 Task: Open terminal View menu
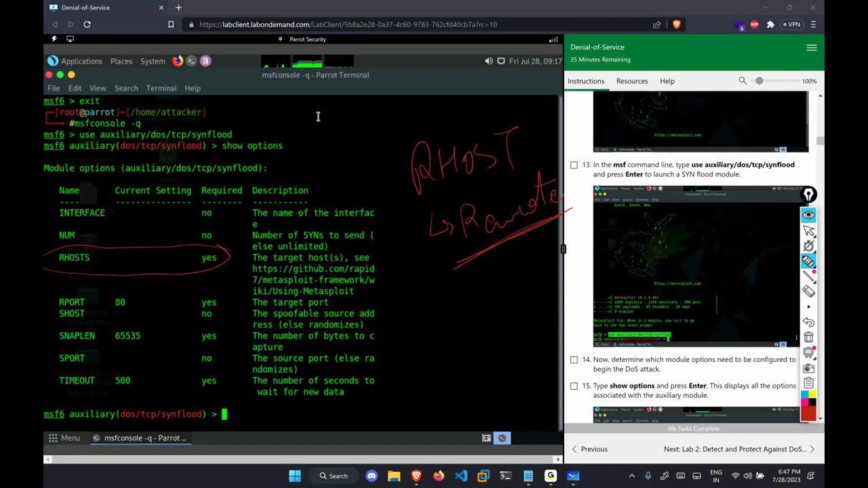click(x=98, y=88)
